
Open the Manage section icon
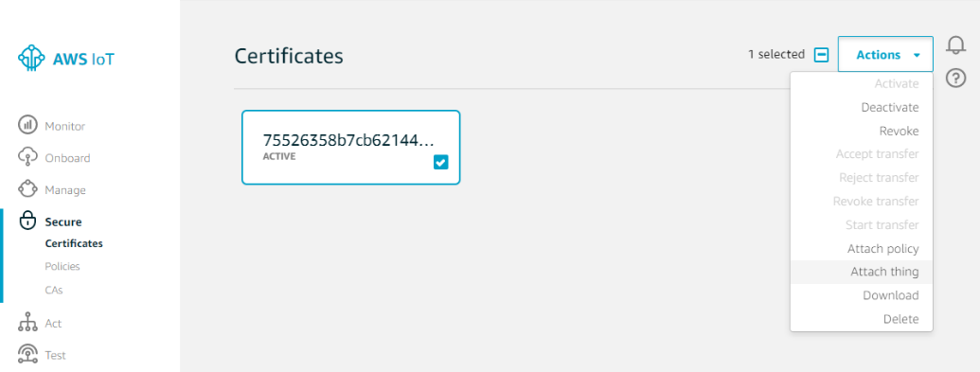(x=27, y=188)
